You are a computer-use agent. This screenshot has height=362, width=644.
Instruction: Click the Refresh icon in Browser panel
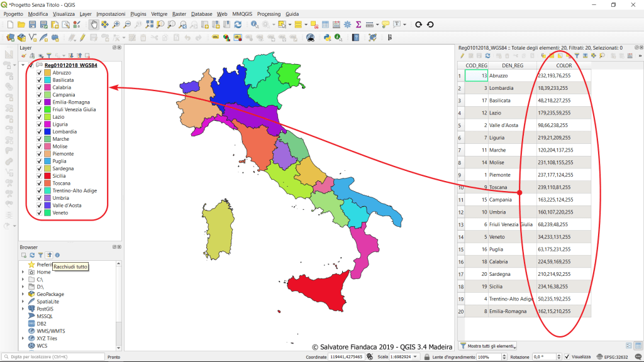32,255
